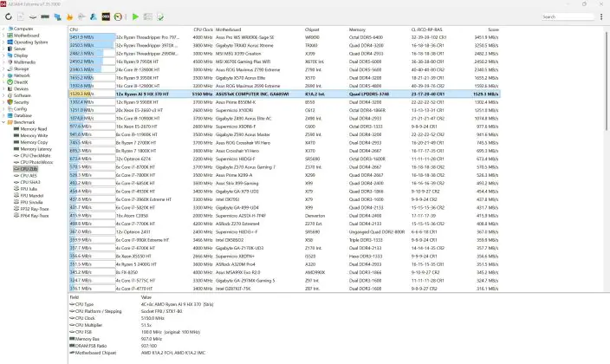This screenshot has height=364, width=610.
Task: Click the blue networked monitors toolbar icon
Action: [57, 16]
